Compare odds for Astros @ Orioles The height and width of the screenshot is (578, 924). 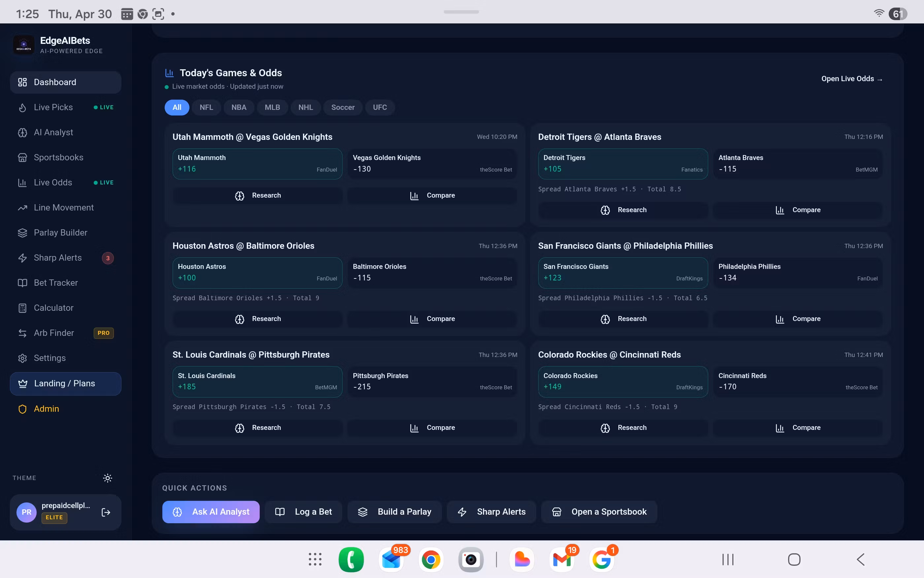432,319
